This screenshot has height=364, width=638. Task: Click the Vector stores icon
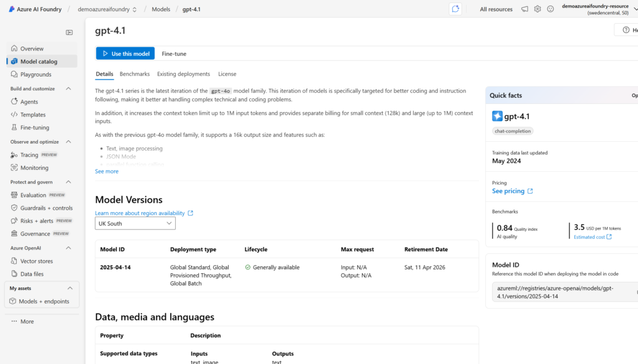[14, 261]
